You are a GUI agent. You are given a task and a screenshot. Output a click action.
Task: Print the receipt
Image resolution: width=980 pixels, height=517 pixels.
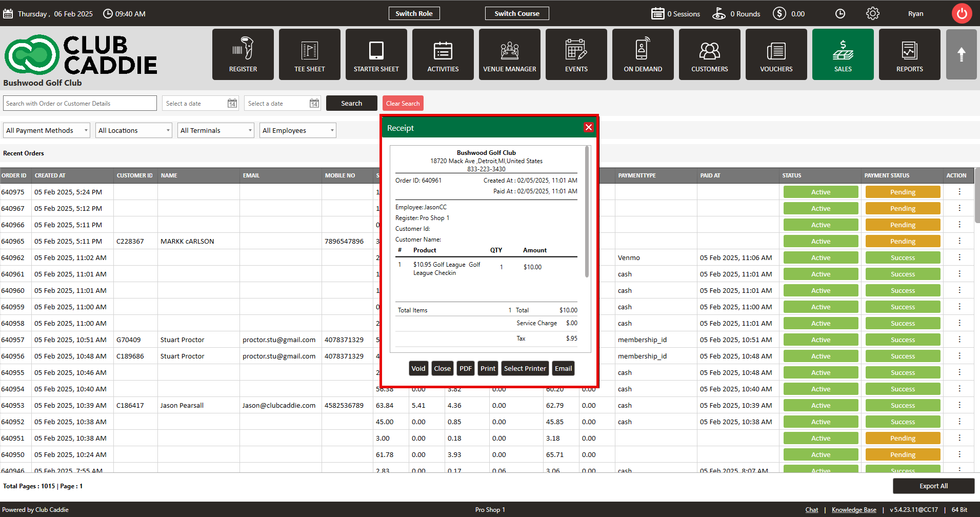click(x=488, y=368)
